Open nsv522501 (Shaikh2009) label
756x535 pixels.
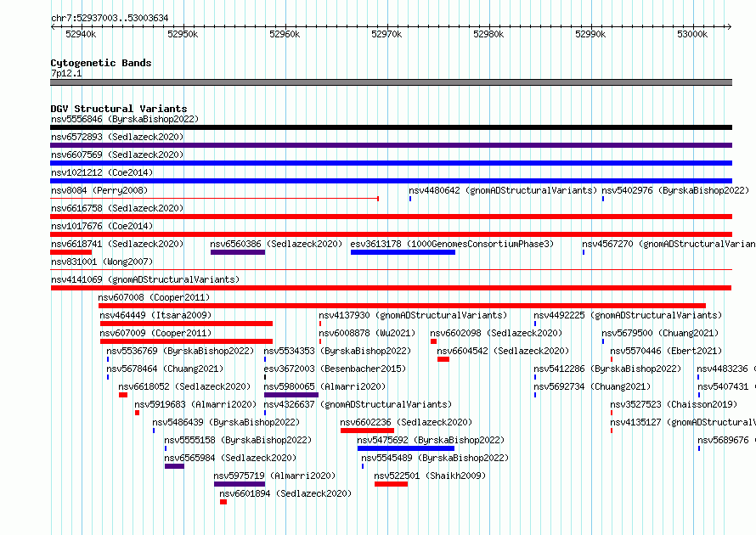click(x=430, y=476)
